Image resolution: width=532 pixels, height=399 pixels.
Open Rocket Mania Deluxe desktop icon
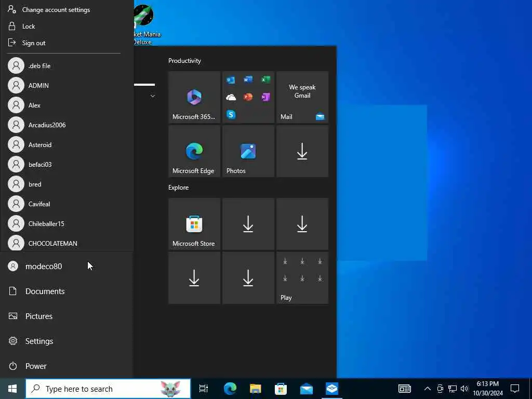[x=143, y=24]
